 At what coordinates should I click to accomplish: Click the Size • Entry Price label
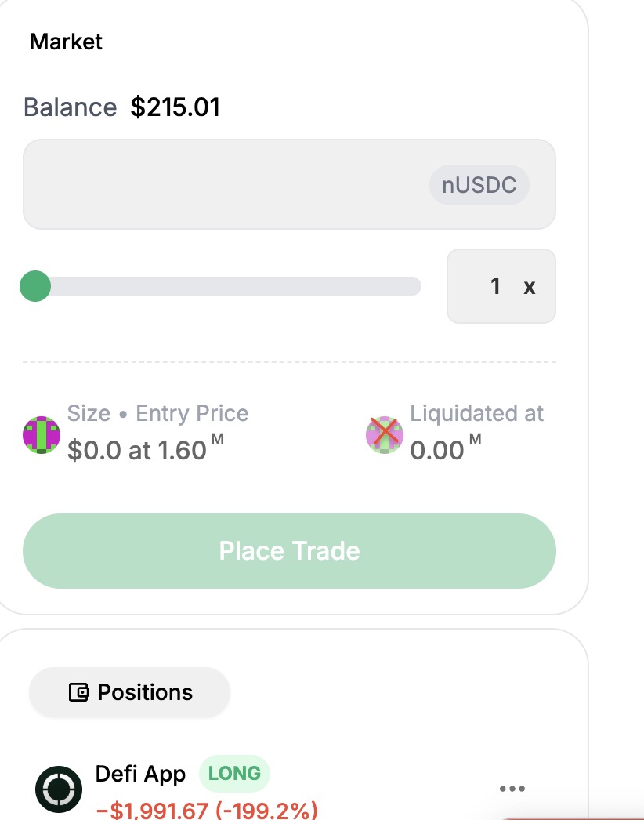coord(157,413)
